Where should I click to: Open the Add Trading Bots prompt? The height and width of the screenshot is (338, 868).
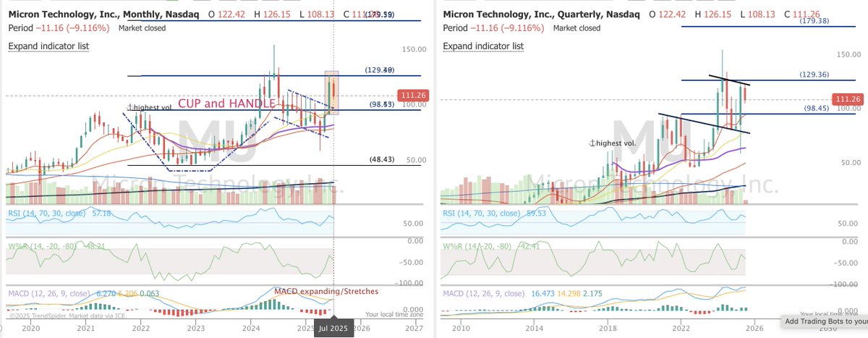(x=824, y=321)
